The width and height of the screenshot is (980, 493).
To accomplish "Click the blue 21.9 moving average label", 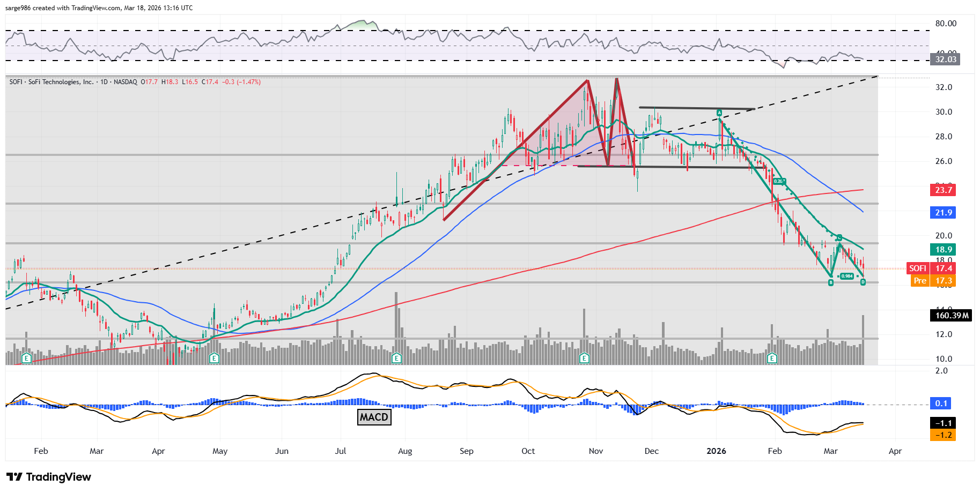I will coord(944,213).
